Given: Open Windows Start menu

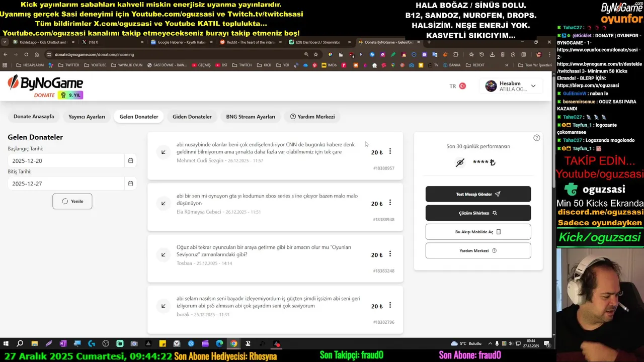Looking at the screenshot, I should [6, 344].
